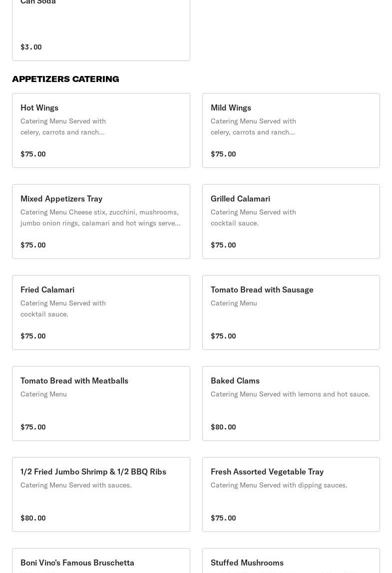Click the Can Soda $3.00 card
This screenshot has width=392, height=573.
pos(101,30)
